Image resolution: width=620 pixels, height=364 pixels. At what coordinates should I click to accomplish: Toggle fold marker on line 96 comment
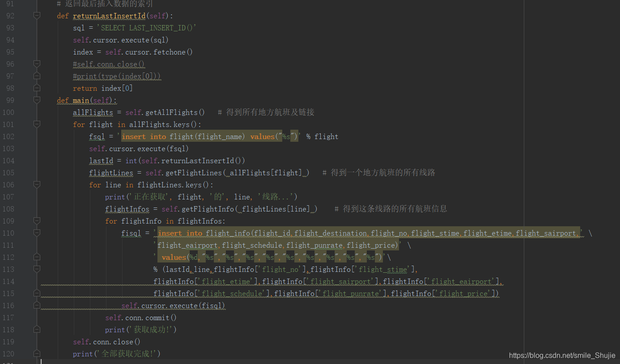(37, 64)
